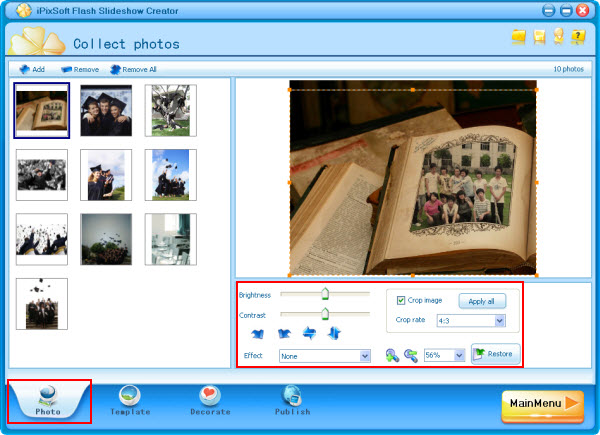Select the graduates on steps thumbnail
The image size is (600, 435).
coord(42,304)
